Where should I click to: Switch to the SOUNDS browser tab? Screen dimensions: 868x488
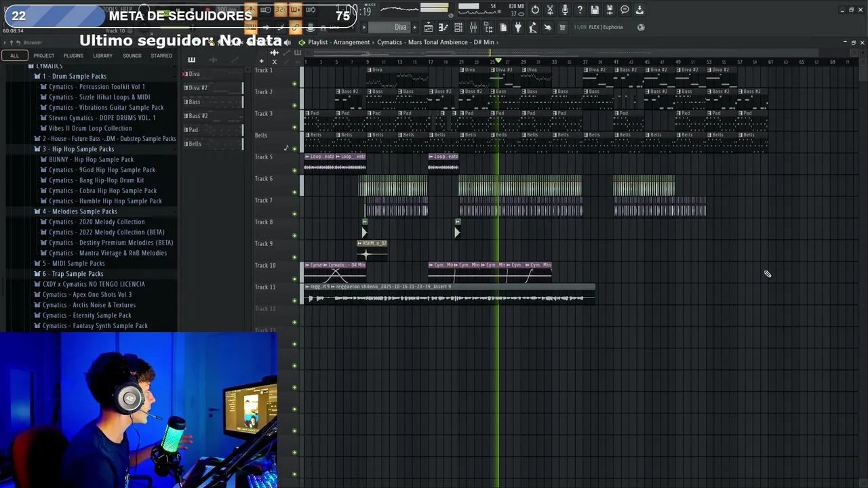point(132,56)
